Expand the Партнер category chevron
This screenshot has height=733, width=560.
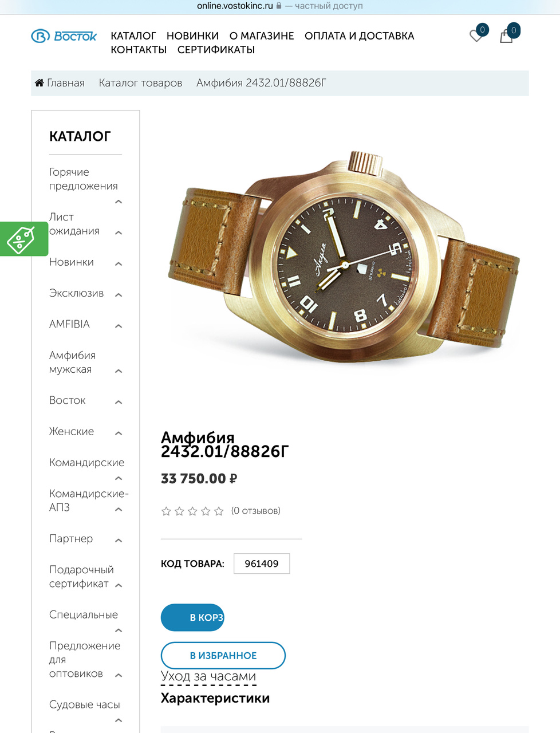click(x=119, y=541)
